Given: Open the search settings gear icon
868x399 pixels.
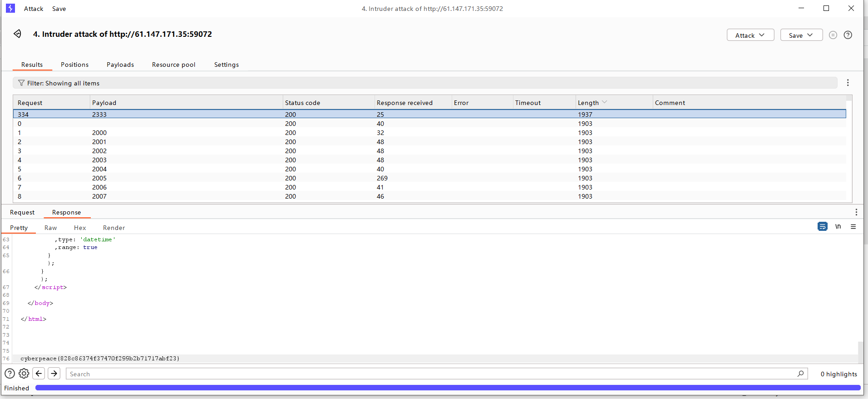Looking at the screenshot, I should (24, 374).
